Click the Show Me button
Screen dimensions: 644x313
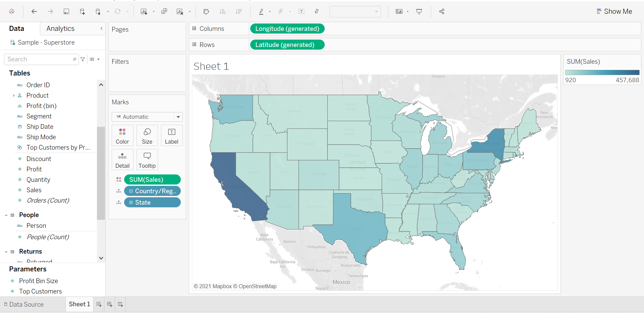(614, 11)
